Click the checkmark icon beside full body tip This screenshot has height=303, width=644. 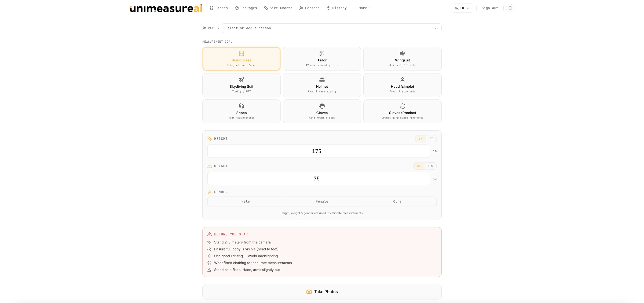[209, 249]
